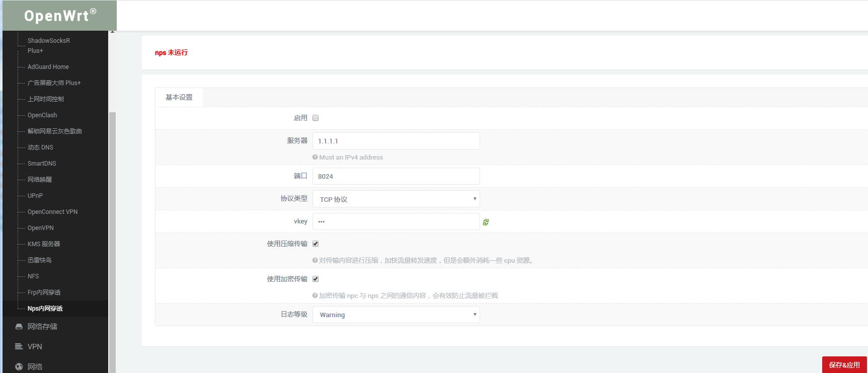Select Nps内网穿透 menu entry
Viewport: 868px width, 373px height.
point(45,308)
